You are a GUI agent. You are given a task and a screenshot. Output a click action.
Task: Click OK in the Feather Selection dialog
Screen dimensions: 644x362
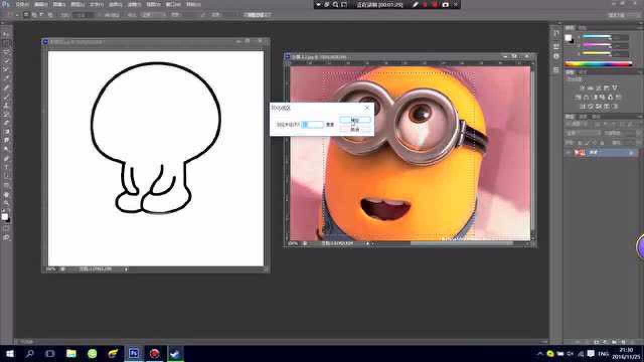[355, 120]
